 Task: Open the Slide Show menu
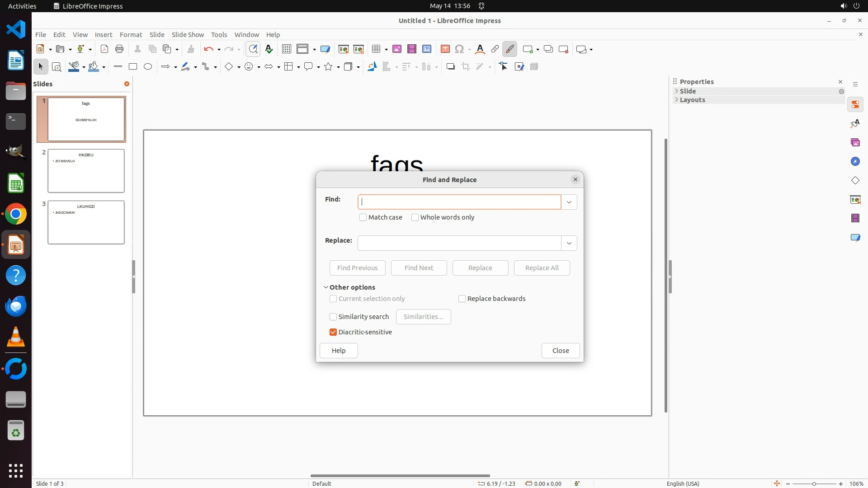pyautogui.click(x=188, y=35)
